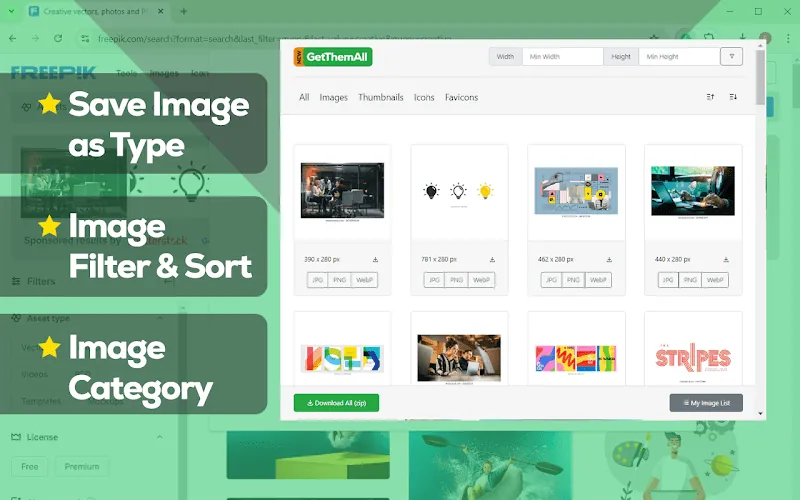Click the popup scrollbar up arrow

[x=760, y=45]
